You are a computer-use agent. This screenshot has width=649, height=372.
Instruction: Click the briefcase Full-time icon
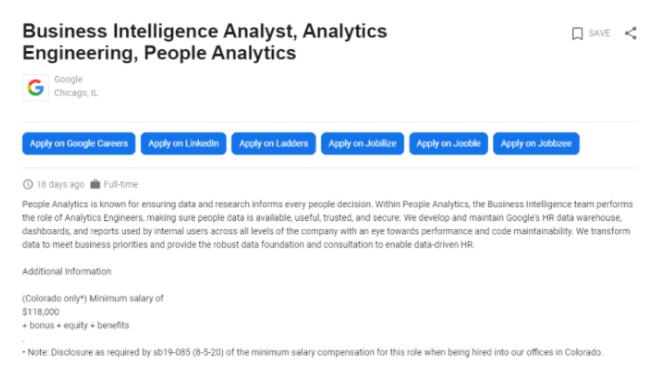pos(95,184)
